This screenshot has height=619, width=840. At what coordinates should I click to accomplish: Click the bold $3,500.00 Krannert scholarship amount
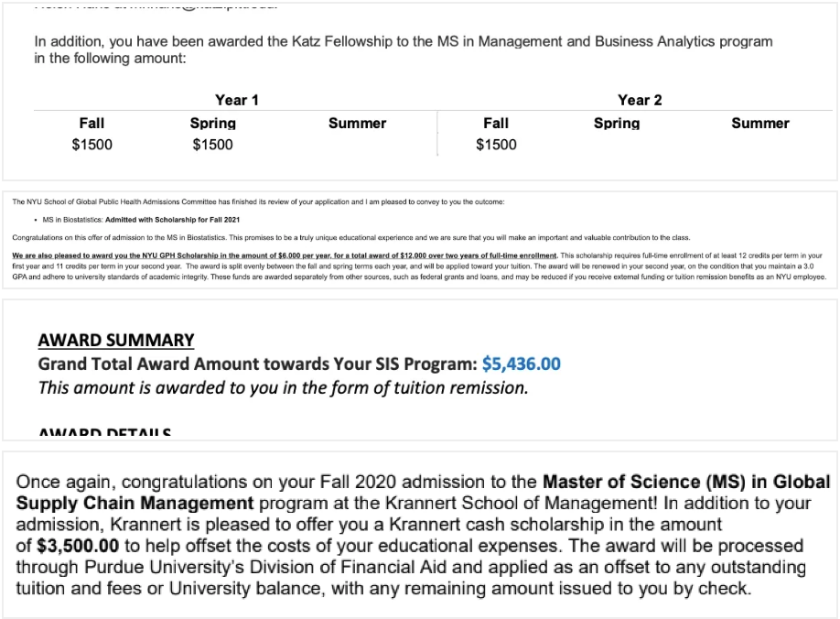78,546
